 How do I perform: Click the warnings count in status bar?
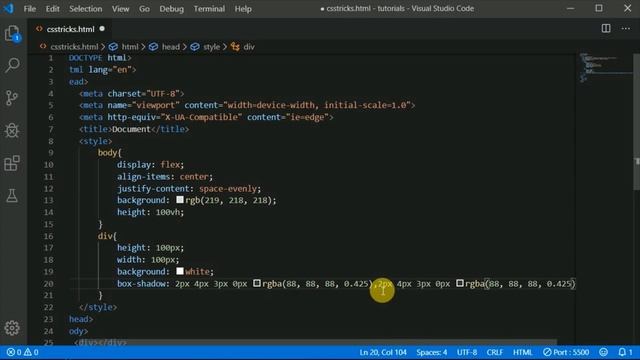[x=31, y=352]
